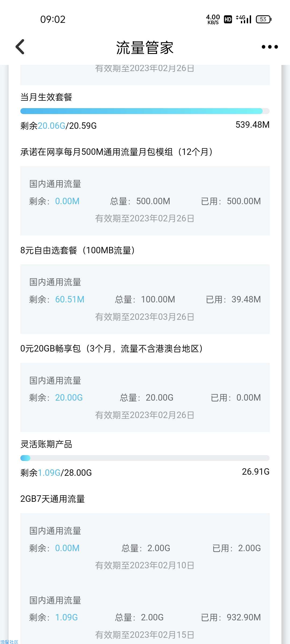The height and width of the screenshot is (644, 290).
Task: Open the 0元20GB畅享包 package title
Action: [112, 349]
